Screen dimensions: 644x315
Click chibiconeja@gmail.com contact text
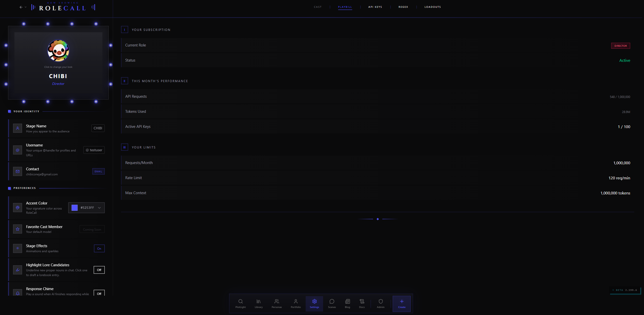coord(42,174)
